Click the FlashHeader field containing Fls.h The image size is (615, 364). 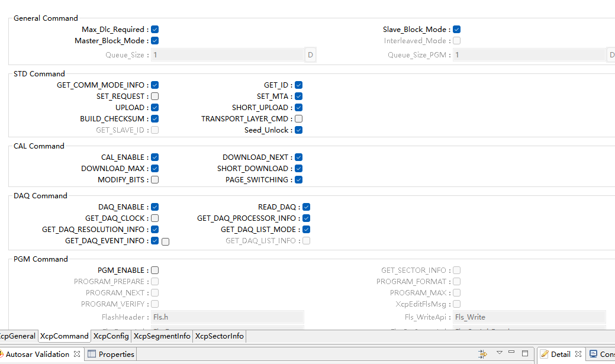(227, 317)
